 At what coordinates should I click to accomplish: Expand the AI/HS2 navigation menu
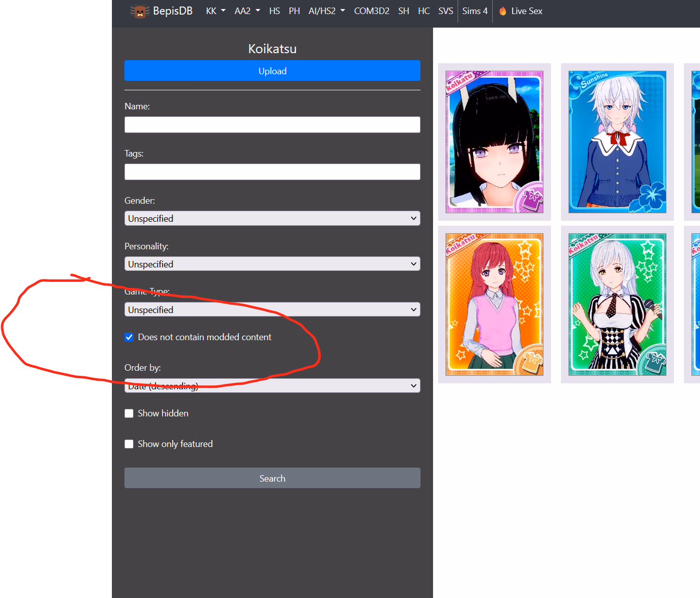(326, 11)
